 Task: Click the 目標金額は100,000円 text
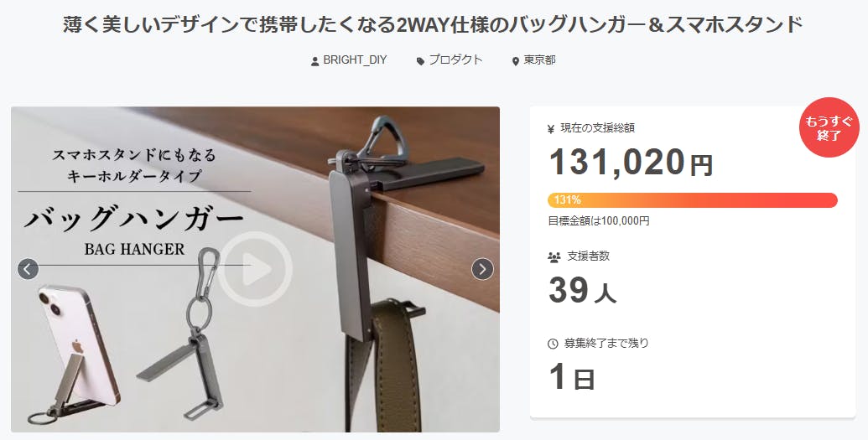[599, 220]
